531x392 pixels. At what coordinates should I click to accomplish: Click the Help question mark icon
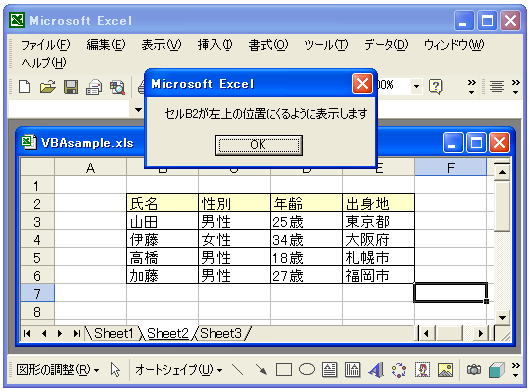[x=436, y=86]
